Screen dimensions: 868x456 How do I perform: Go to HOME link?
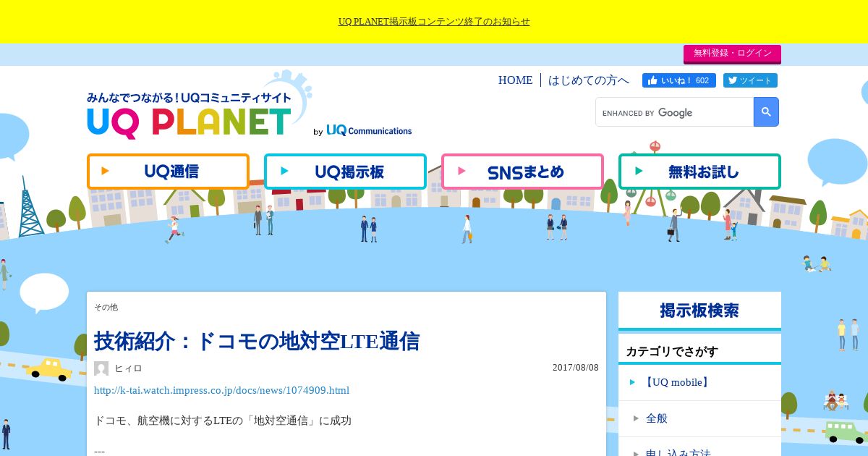click(515, 80)
